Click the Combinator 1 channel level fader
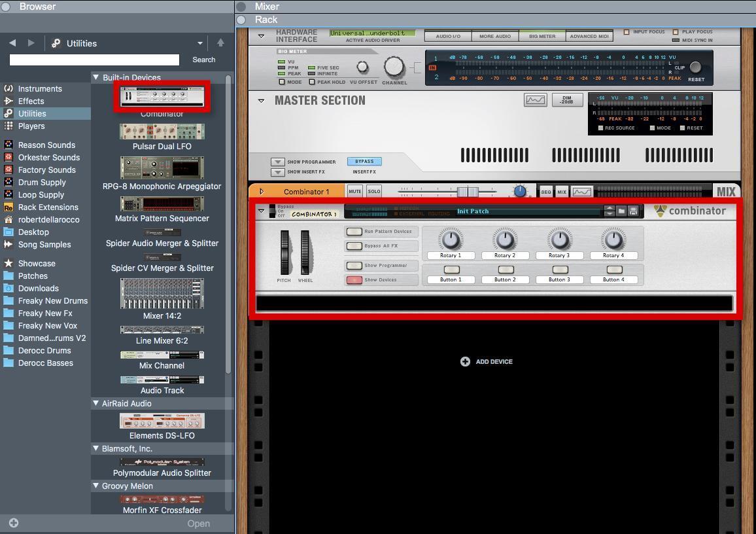 (467, 192)
